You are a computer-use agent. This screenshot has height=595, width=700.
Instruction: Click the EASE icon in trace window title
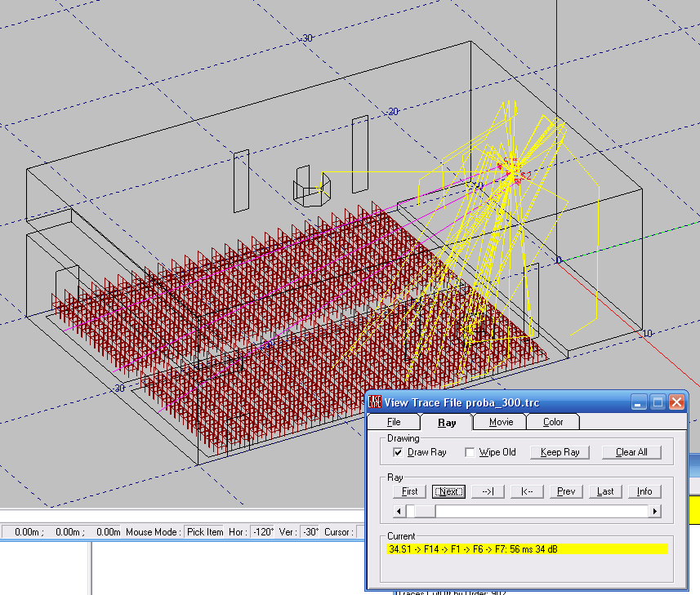pos(375,402)
